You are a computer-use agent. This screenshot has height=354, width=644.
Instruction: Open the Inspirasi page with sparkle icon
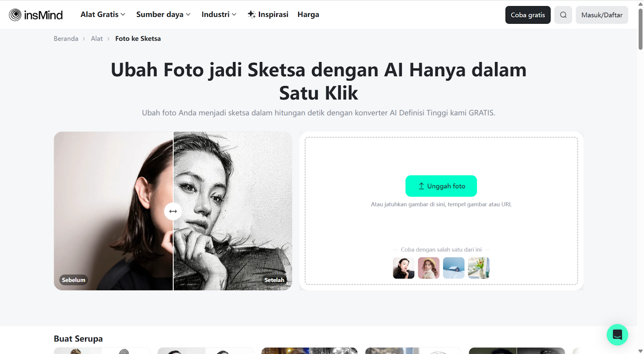pyautogui.click(x=268, y=14)
